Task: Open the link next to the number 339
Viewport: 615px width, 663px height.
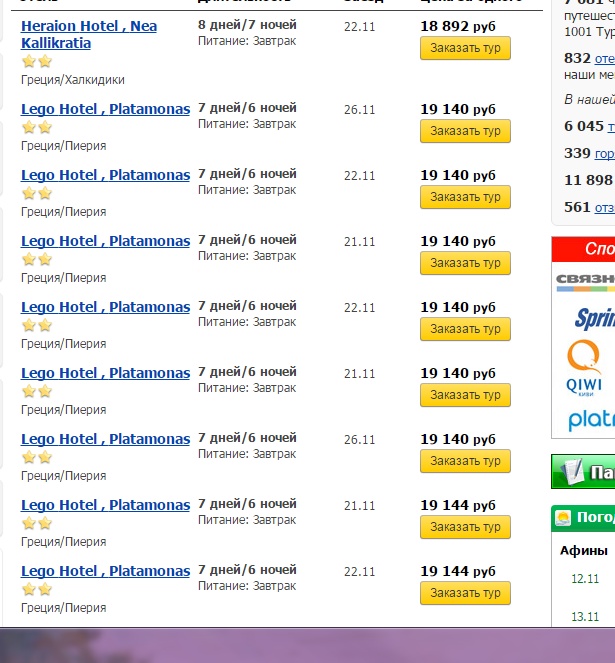Action: 605,153
